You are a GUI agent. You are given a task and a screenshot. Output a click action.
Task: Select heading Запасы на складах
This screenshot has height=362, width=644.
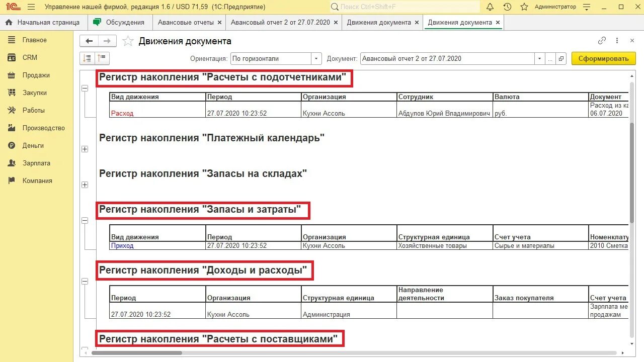click(203, 173)
